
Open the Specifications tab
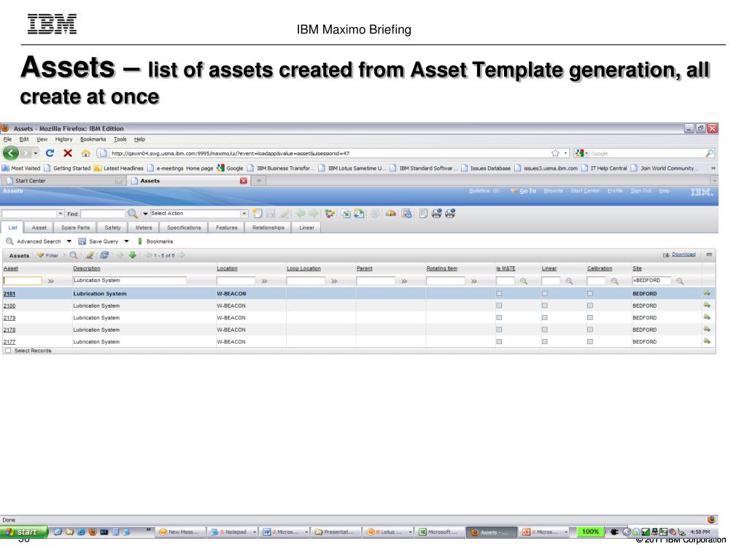(184, 227)
